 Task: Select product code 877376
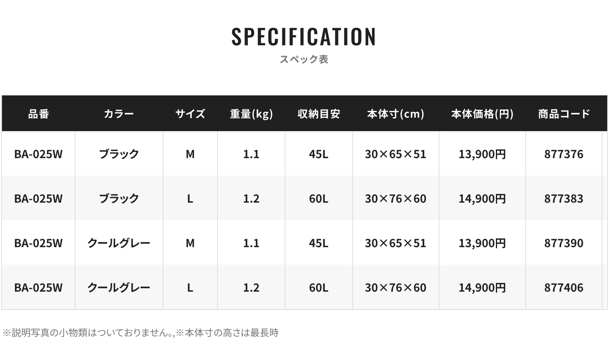tap(564, 154)
